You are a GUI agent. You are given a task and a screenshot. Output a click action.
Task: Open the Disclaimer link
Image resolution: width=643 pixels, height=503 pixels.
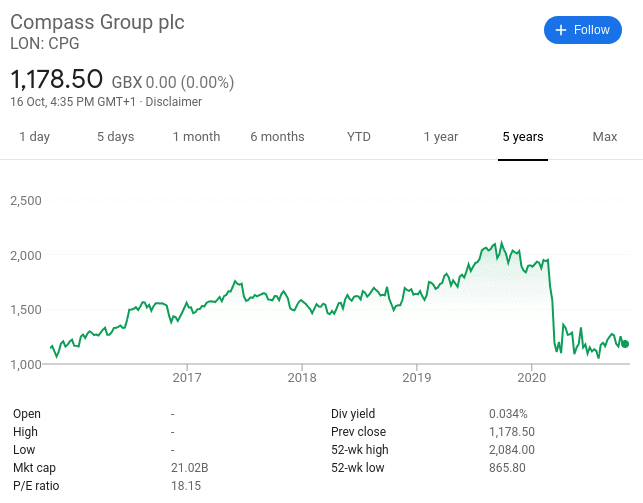pos(173,102)
